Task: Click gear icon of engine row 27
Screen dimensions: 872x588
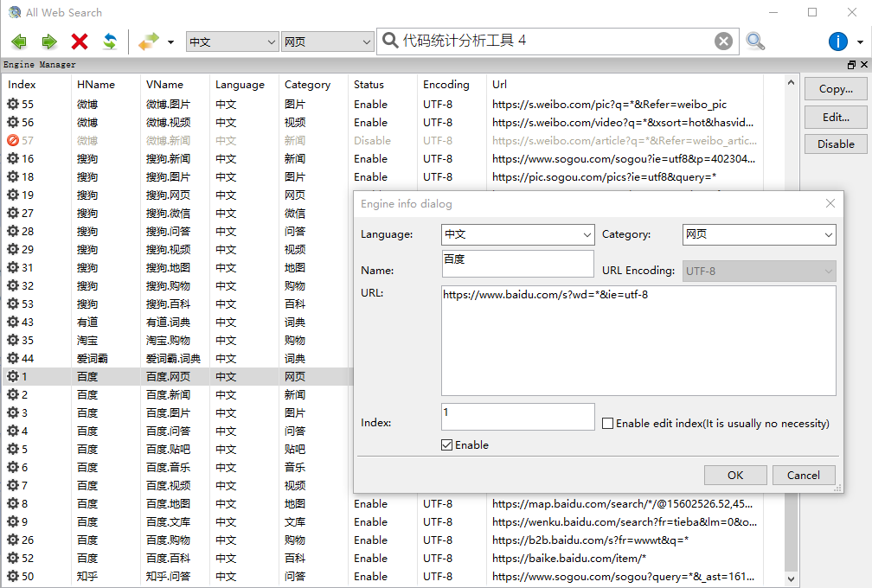Action: pos(13,213)
